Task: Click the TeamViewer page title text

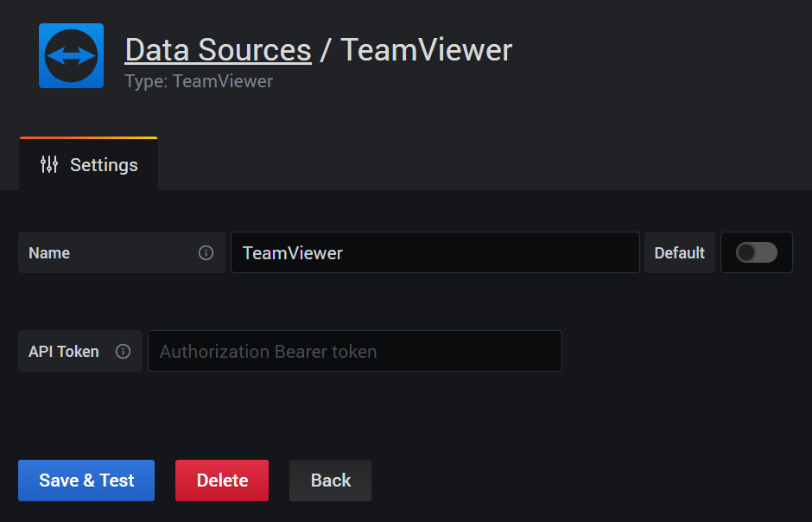Action: pyautogui.click(x=427, y=50)
